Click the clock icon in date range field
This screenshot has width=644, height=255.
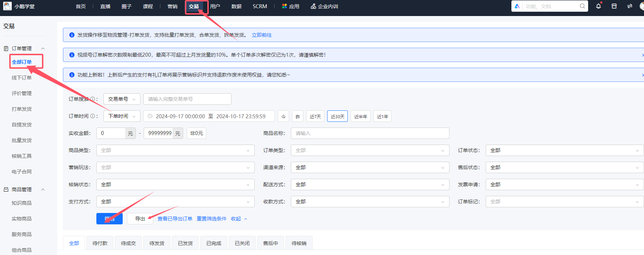[150, 116]
